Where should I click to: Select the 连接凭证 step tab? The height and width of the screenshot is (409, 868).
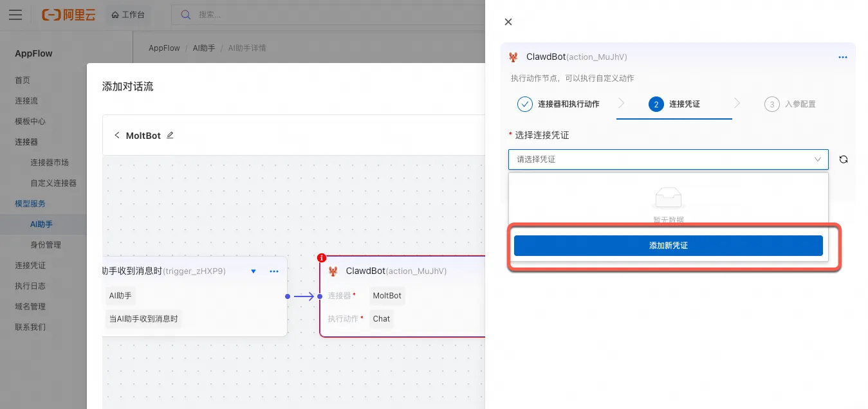pyautogui.click(x=674, y=104)
